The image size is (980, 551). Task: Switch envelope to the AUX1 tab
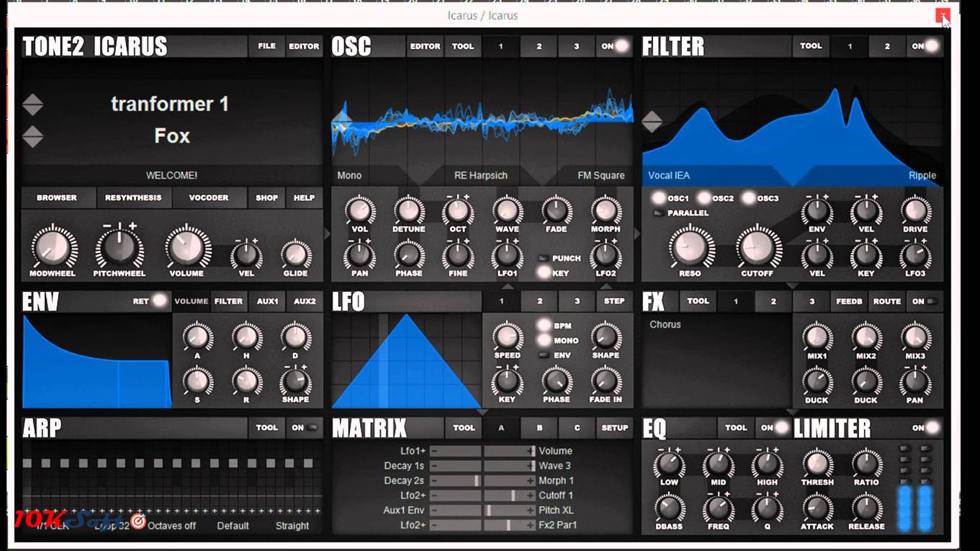[x=267, y=301]
